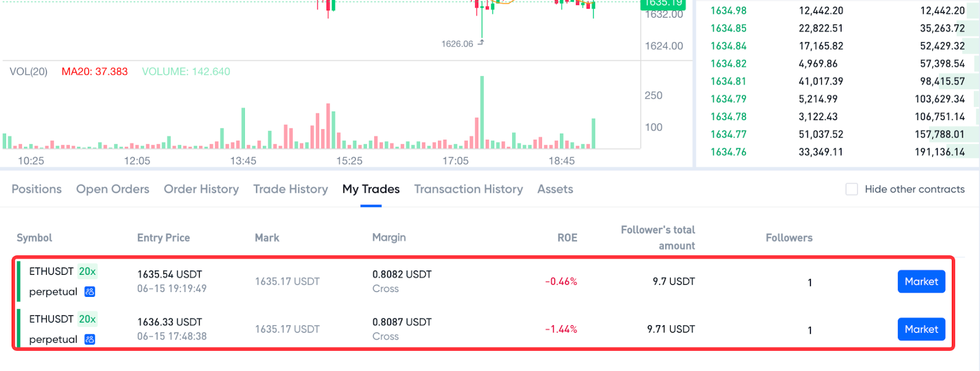Click copy-trade icon on 1635.54 entry row
980x371 pixels.
click(89, 291)
